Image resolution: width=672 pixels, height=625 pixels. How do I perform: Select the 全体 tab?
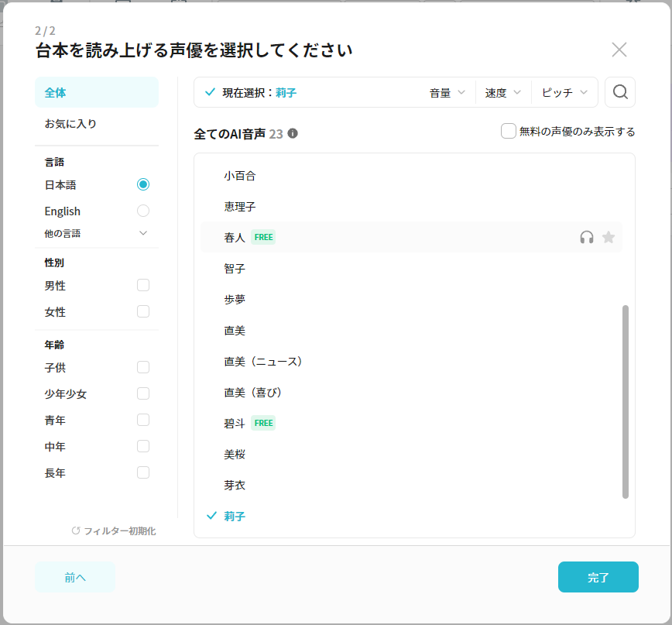pos(97,93)
